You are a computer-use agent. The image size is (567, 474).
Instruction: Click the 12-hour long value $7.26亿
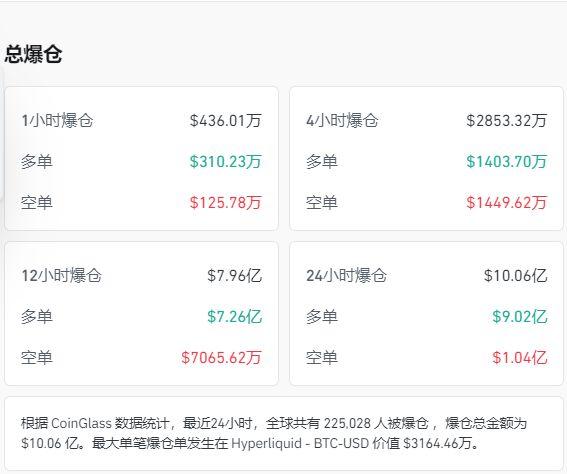(x=234, y=316)
